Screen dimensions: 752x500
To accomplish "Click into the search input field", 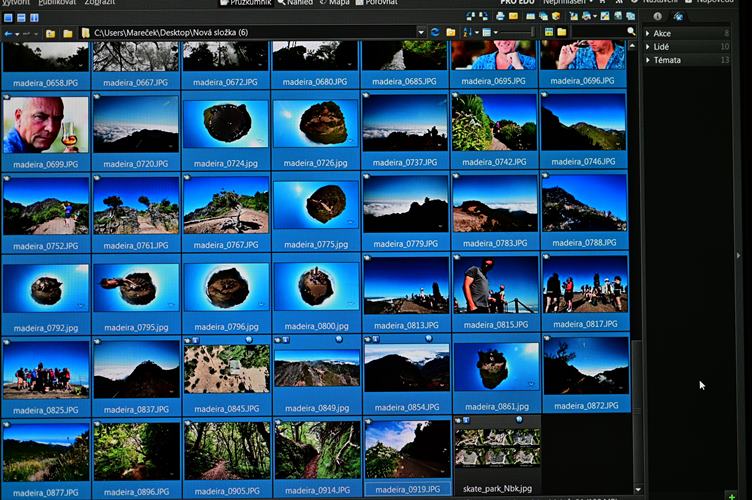I will (599, 32).
